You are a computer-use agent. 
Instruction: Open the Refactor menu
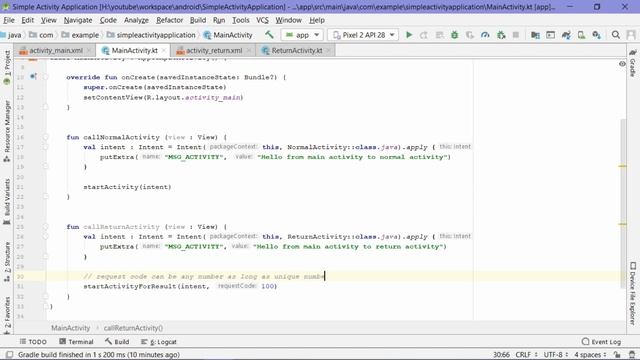coord(169,20)
